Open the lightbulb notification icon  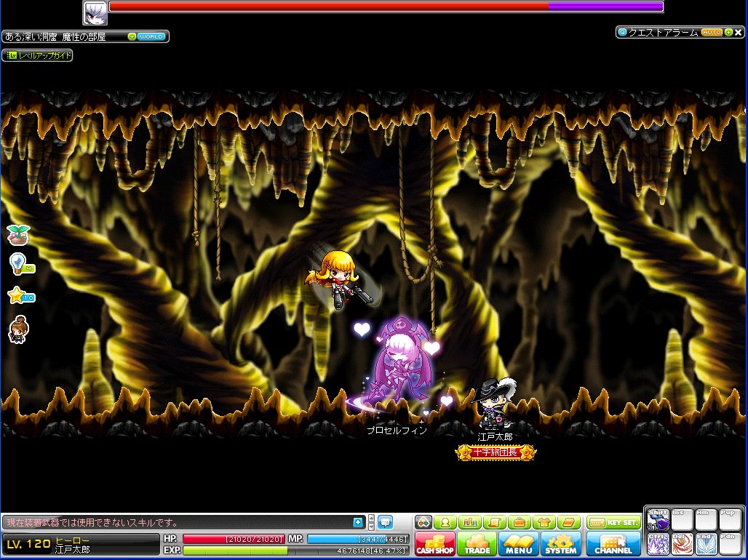[x=21, y=264]
